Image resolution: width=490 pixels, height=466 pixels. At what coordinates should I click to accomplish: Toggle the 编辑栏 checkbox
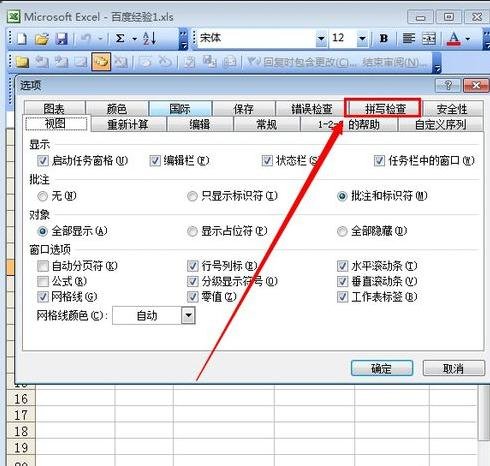click(x=155, y=161)
